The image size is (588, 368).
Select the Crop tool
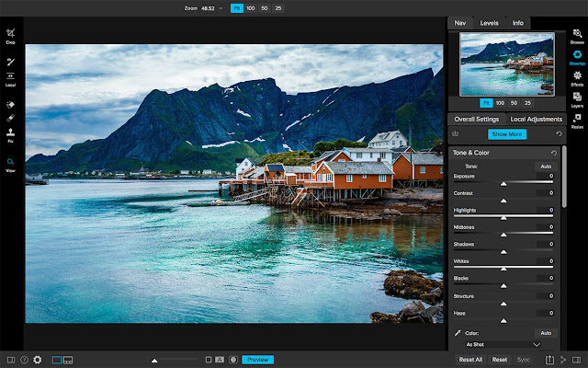click(x=10, y=35)
